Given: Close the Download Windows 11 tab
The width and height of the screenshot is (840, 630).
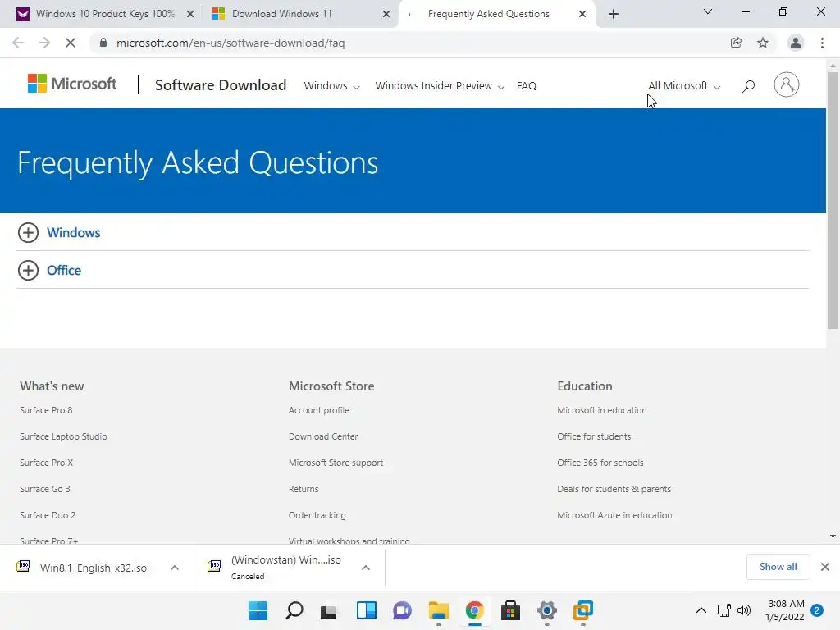Looking at the screenshot, I should [386, 14].
